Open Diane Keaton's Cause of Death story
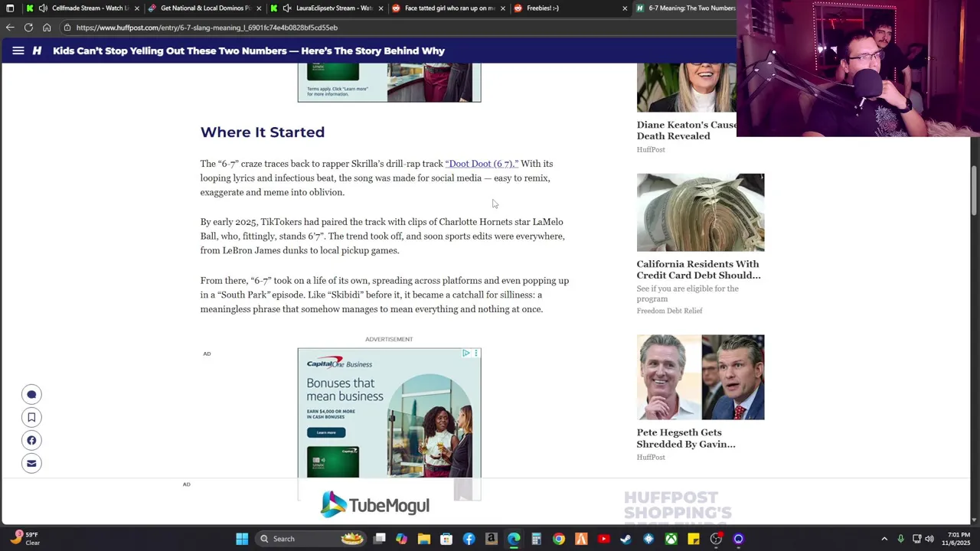The height and width of the screenshot is (551, 980). pyautogui.click(x=686, y=130)
